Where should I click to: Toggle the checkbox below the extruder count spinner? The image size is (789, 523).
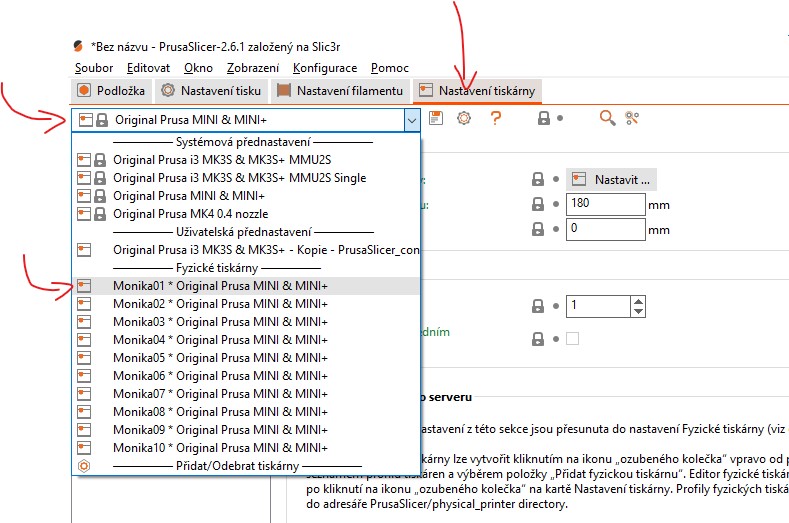pos(572,338)
